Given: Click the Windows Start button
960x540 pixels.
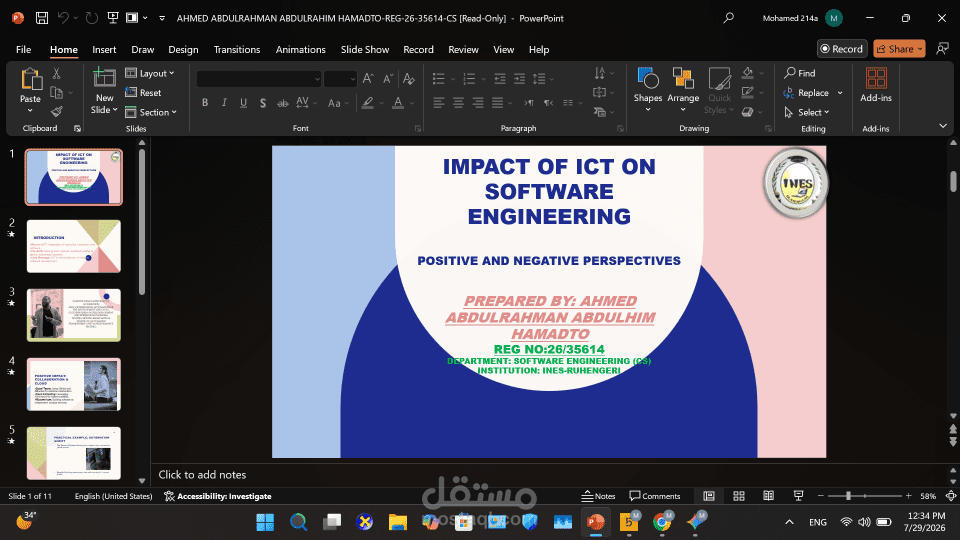Looking at the screenshot, I should point(265,522).
